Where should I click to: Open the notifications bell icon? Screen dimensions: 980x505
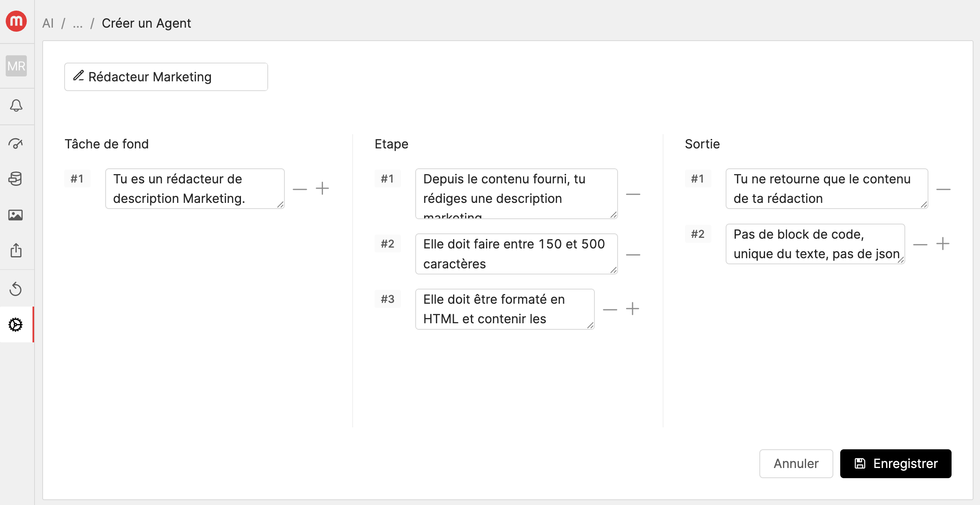click(16, 106)
